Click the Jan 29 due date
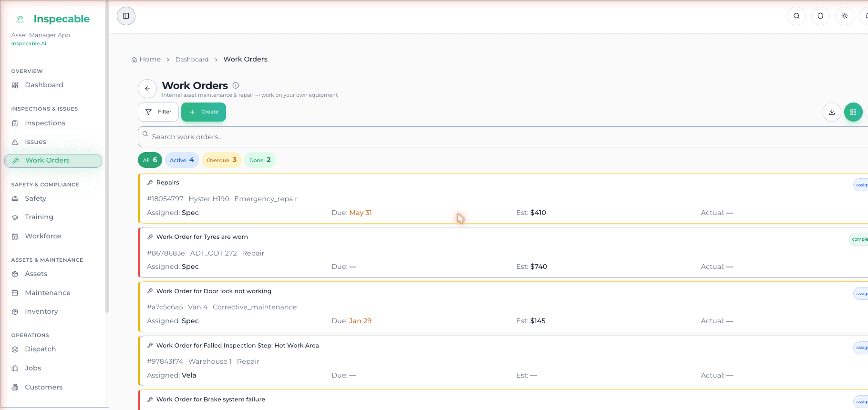868x410 pixels. (x=360, y=321)
